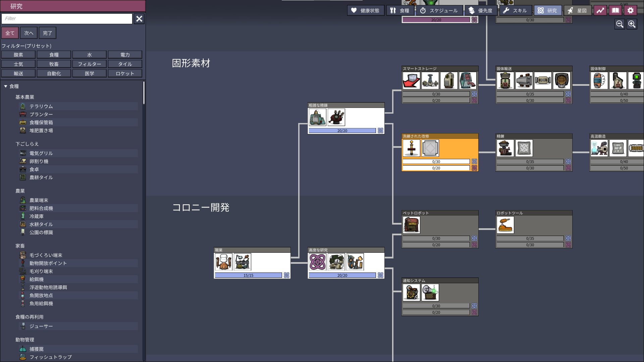Select the 電力 preset filter
Viewport: 644px width, 362px height.
click(x=125, y=55)
